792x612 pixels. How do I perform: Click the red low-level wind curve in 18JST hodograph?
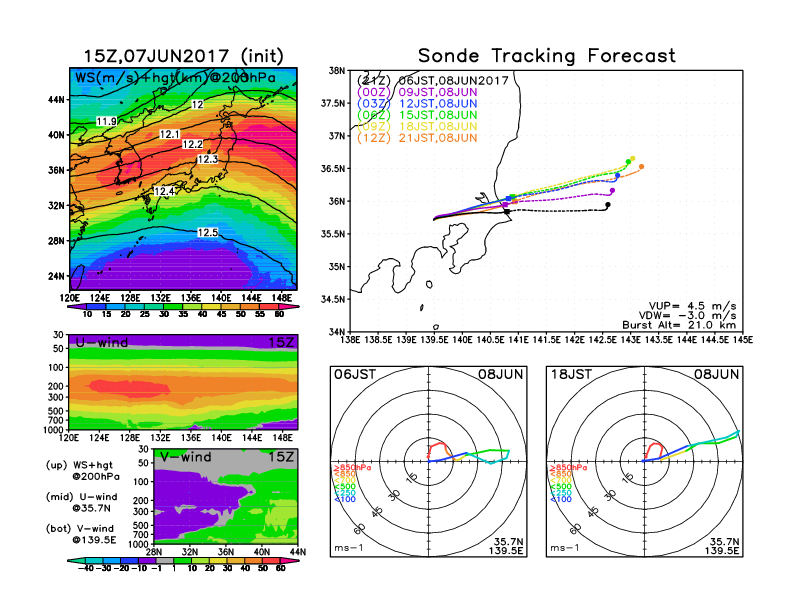point(654,449)
